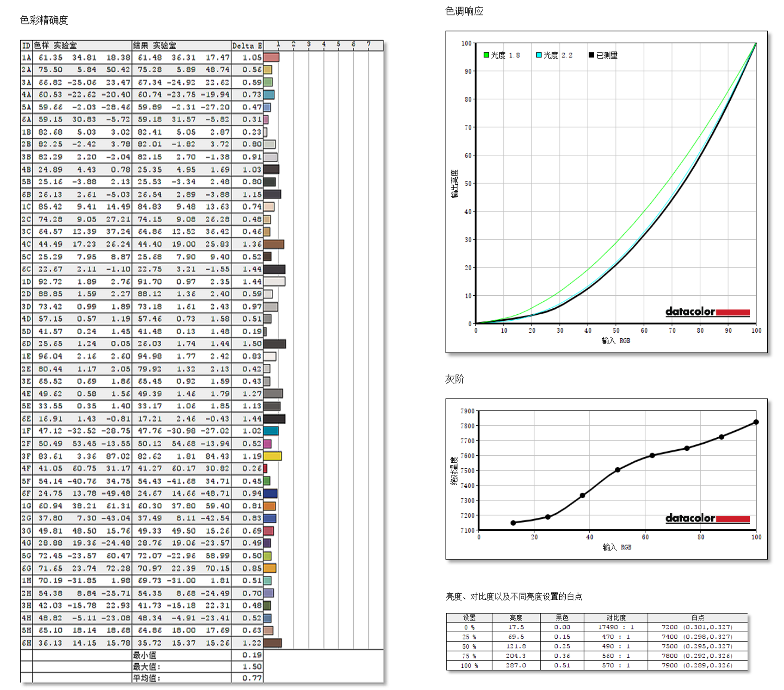This screenshot has width=784, height=690.
Task: Click the 灰阶 section heading
Action: 454,379
